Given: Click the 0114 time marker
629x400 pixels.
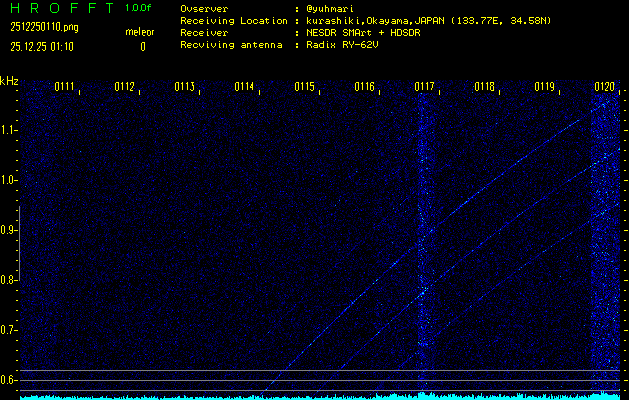Looking at the screenshot, I should 245,87.
